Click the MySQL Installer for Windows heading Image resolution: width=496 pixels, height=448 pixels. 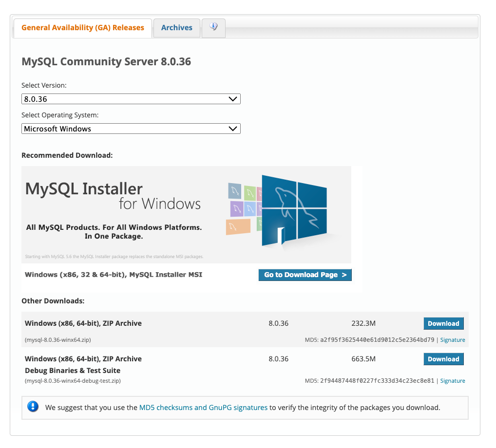(x=113, y=195)
